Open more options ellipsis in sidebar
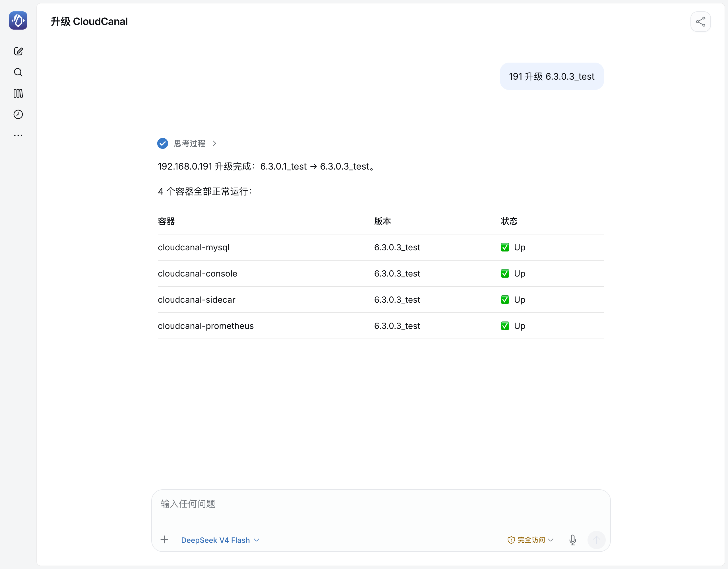The height and width of the screenshot is (569, 728). (18, 135)
